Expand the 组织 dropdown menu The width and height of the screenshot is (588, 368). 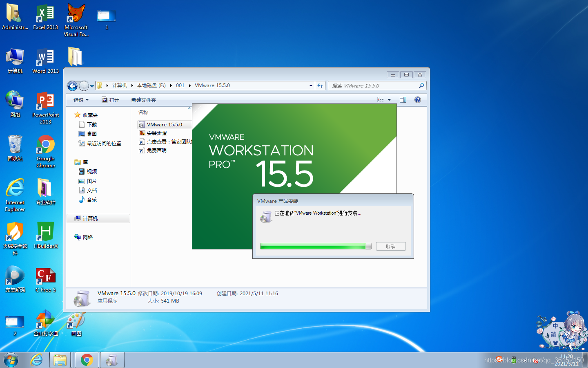pos(81,100)
